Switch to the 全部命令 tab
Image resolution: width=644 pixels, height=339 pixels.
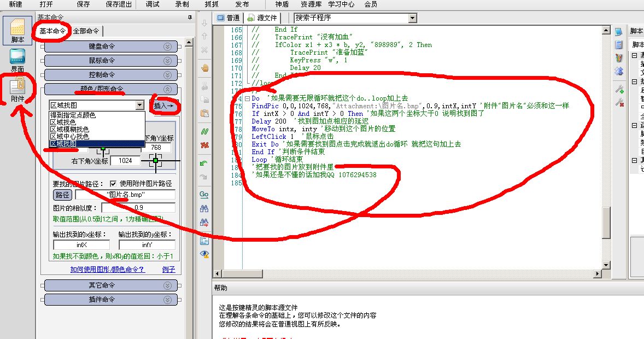[x=86, y=31]
